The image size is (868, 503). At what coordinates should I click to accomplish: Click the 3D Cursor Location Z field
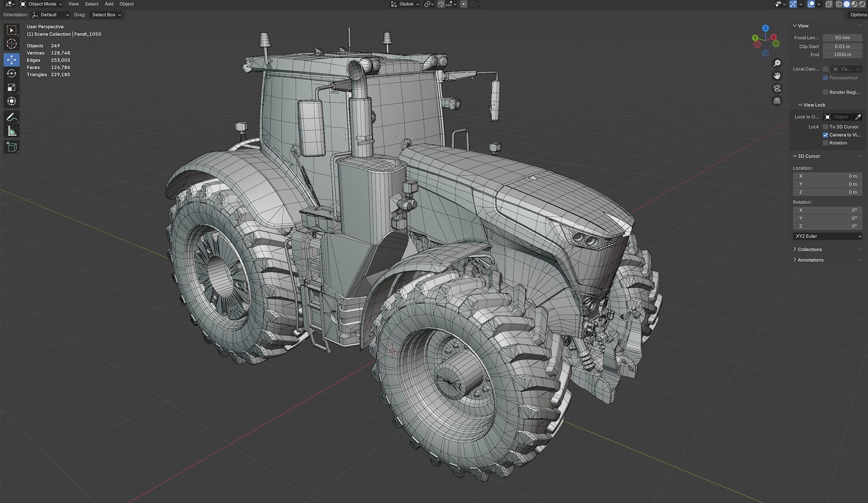coord(827,192)
